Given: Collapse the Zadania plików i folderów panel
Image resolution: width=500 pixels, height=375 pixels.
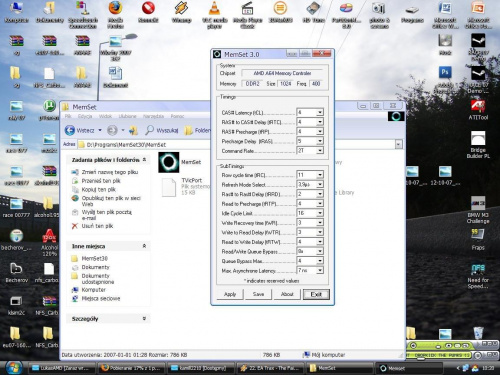Looking at the screenshot, I should (x=144, y=160).
